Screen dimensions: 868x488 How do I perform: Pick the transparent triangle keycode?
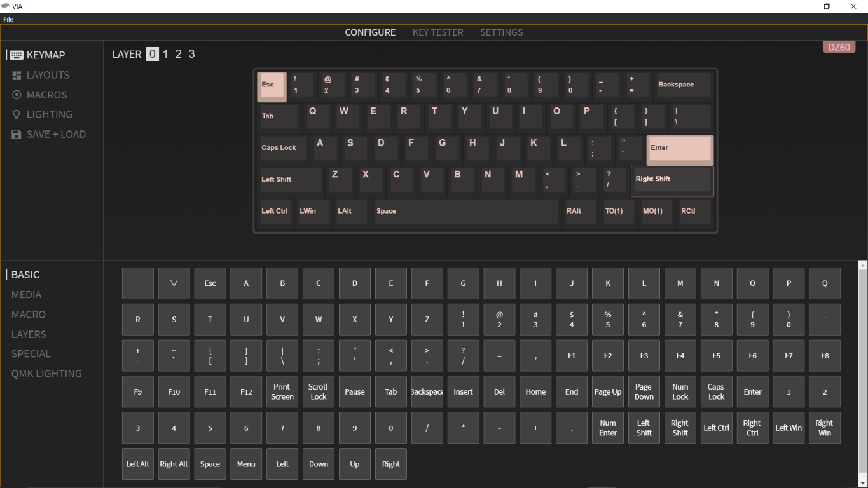pyautogui.click(x=174, y=283)
